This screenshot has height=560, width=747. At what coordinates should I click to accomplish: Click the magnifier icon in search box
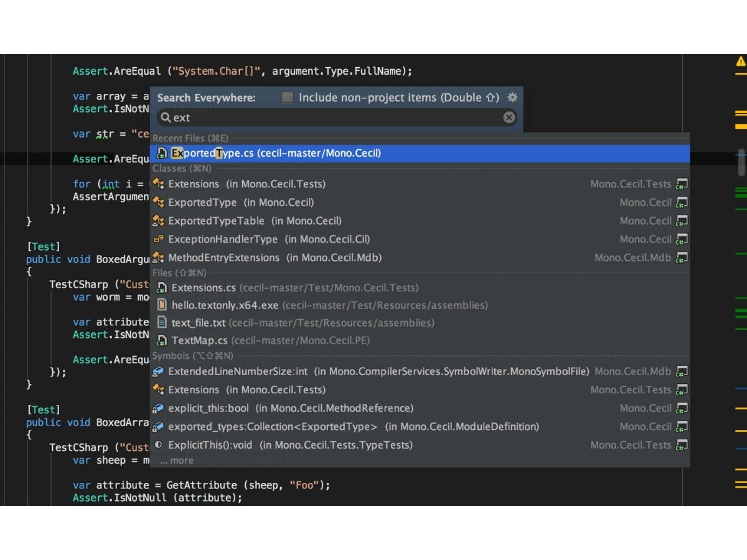[166, 118]
